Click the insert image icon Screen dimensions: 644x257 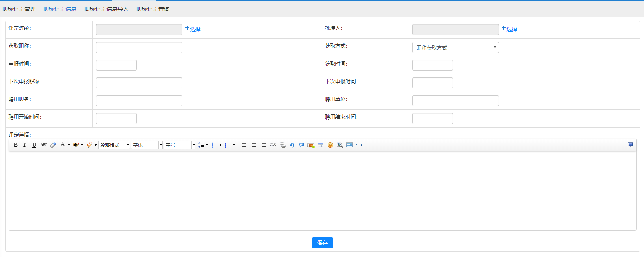311,145
